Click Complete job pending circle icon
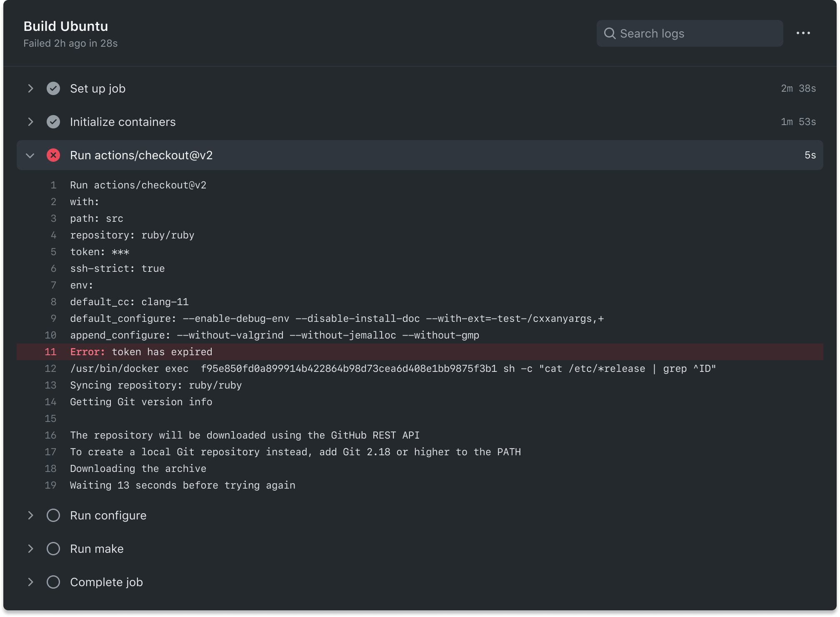Viewport: 840px width, 617px height. click(53, 582)
